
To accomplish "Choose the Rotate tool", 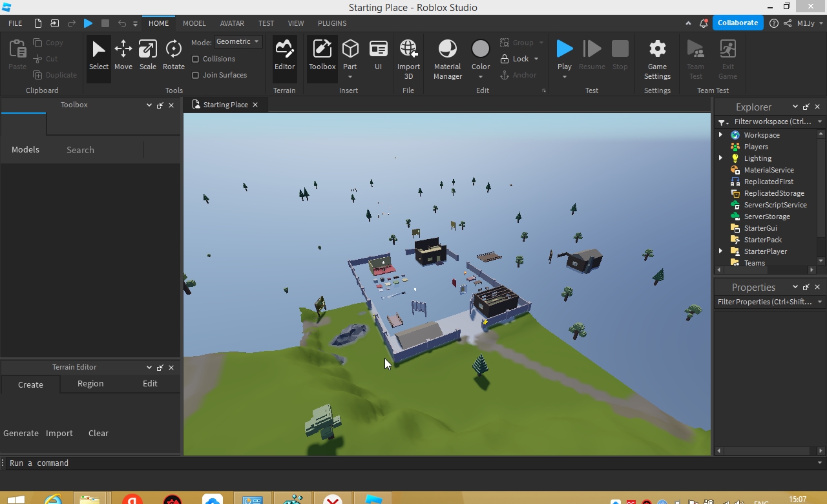I will coord(173,56).
